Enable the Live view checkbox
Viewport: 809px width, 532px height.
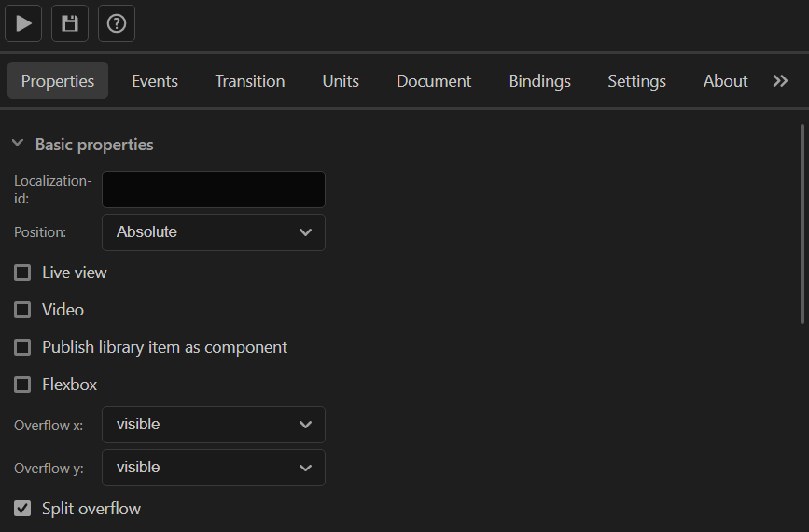tap(22, 273)
